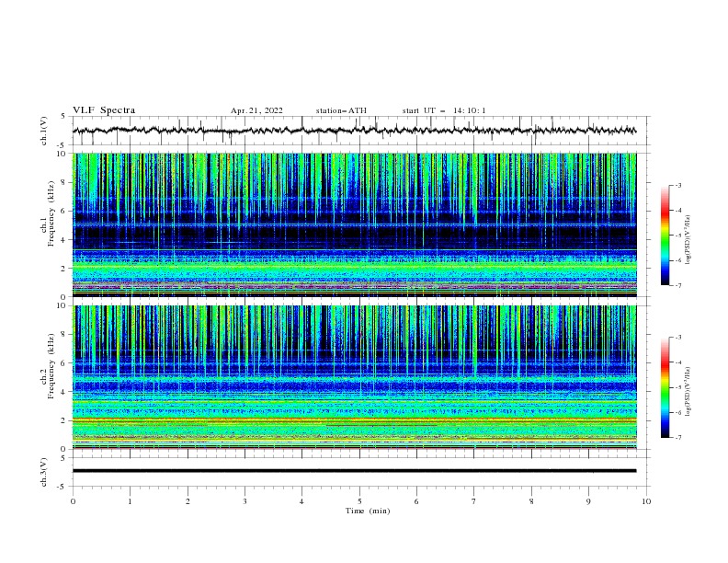Click time axis tick label "9"
The image size is (728, 563).
[588, 501]
